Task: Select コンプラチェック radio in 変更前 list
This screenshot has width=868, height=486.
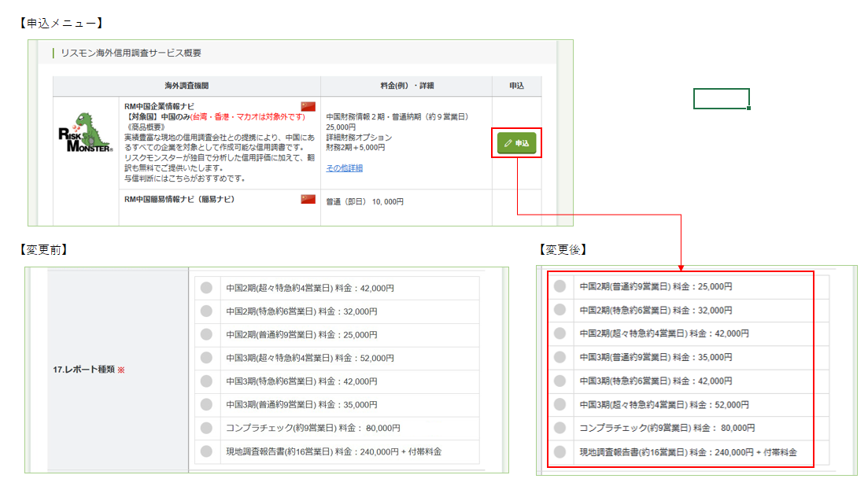Action: (206, 428)
